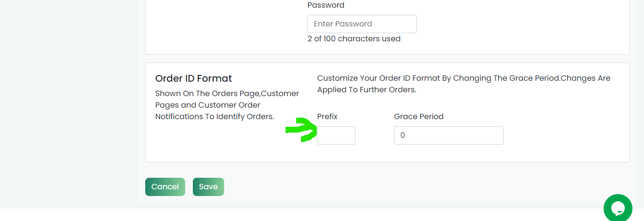Open the chat support bubble icon
The width and height of the screenshot is (644, 221).
click(x=618, y=208)
